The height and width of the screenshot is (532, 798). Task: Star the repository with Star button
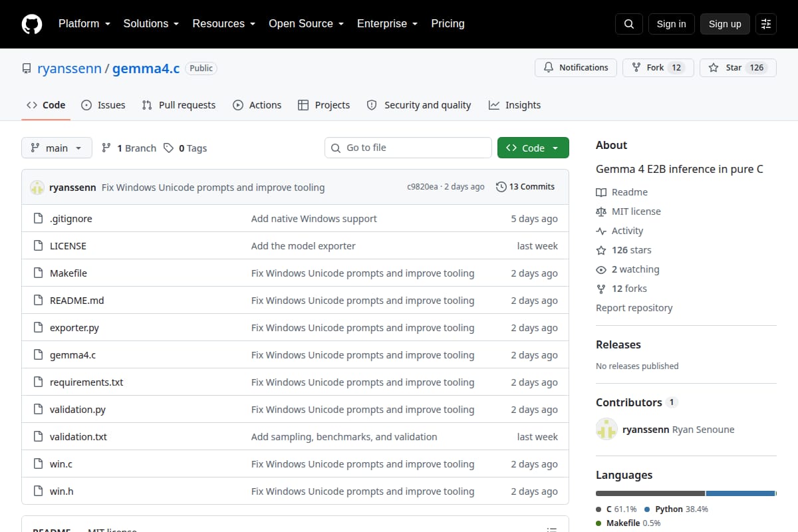[x=738, y=68]
